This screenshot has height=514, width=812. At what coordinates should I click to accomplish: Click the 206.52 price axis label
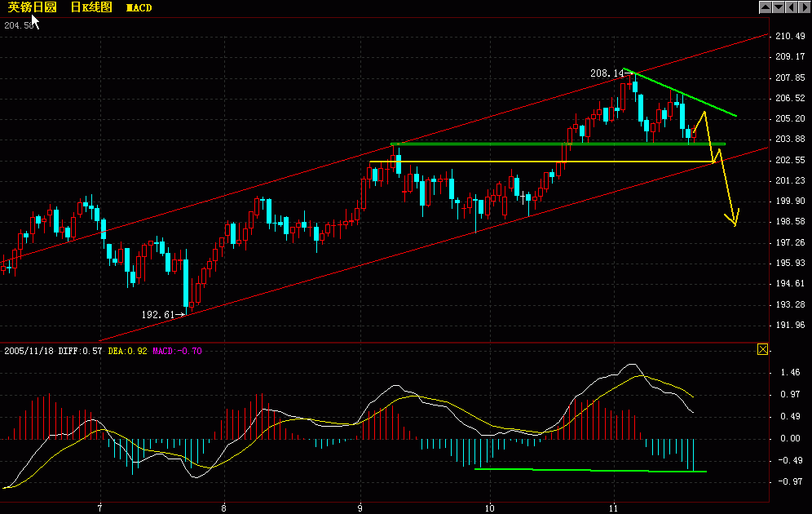(790, 98)
